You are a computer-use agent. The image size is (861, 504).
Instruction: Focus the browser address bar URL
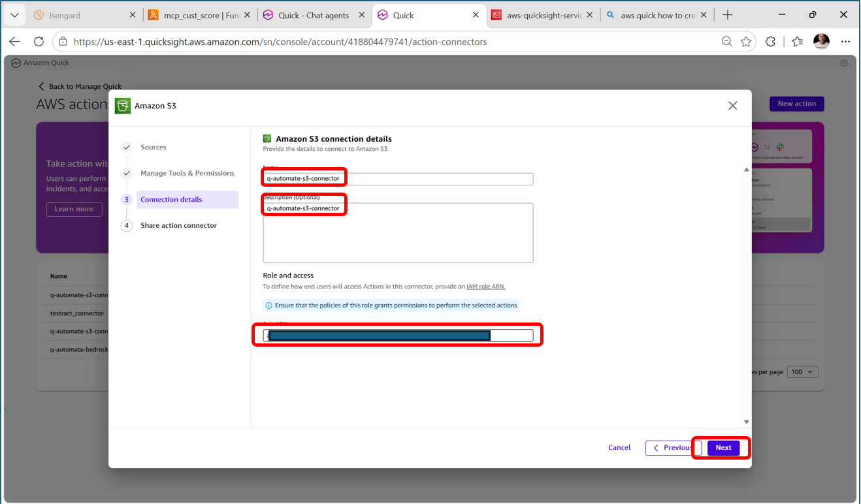point(280,42)
